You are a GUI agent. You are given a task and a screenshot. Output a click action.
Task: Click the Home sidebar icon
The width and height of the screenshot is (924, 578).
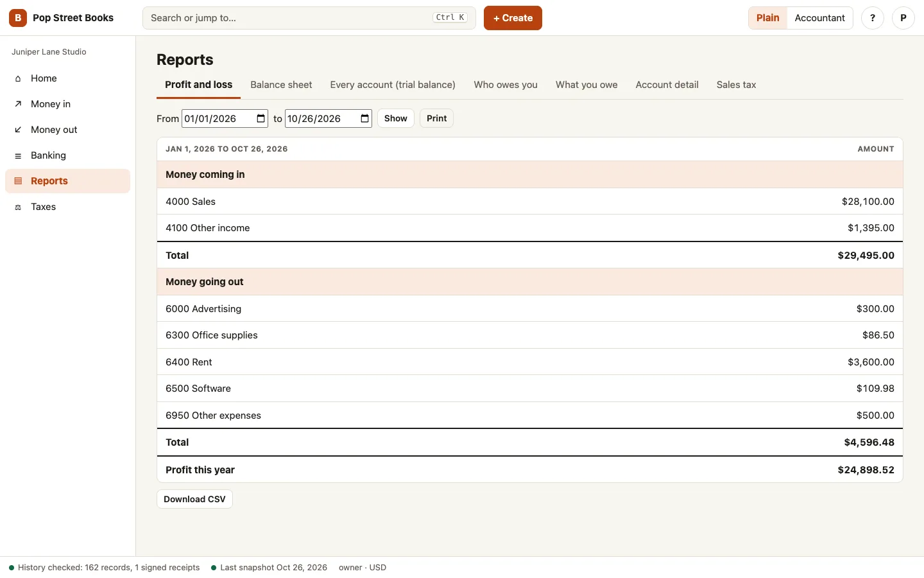[18, 78]
